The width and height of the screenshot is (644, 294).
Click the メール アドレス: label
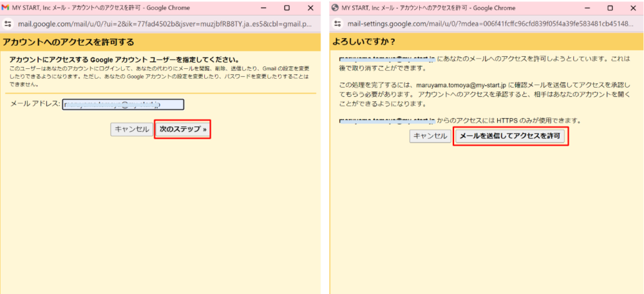coord(35,104)
